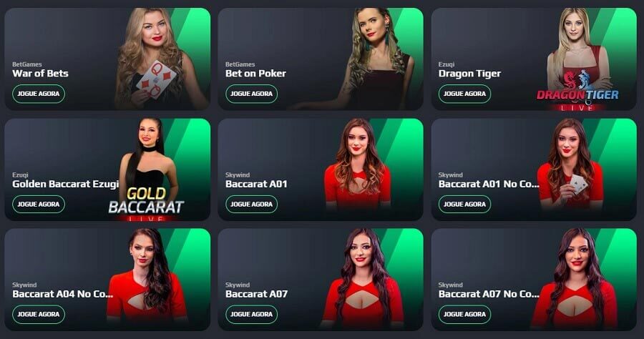
Task: Select the Baccarat A01 title text
Action: (x=256, y=184)
